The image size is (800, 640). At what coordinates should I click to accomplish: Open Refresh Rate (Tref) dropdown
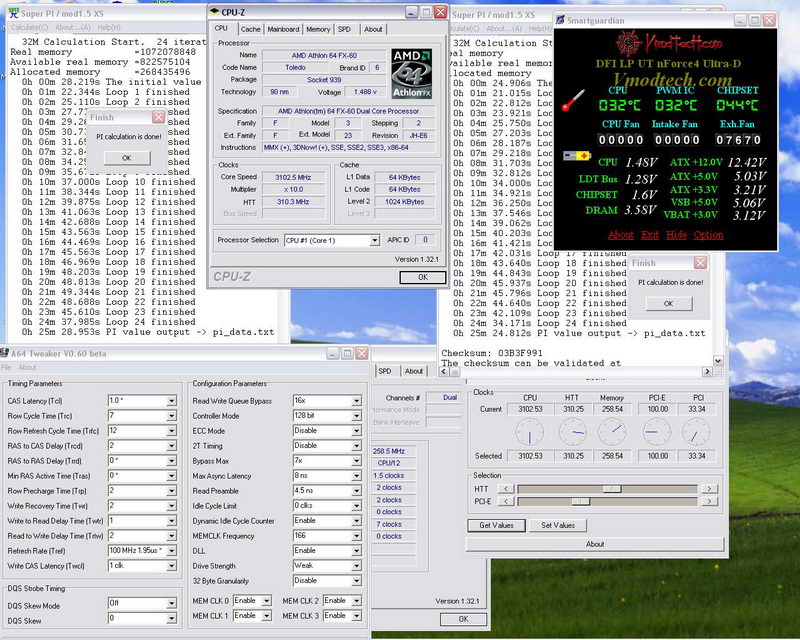[171, 551]
